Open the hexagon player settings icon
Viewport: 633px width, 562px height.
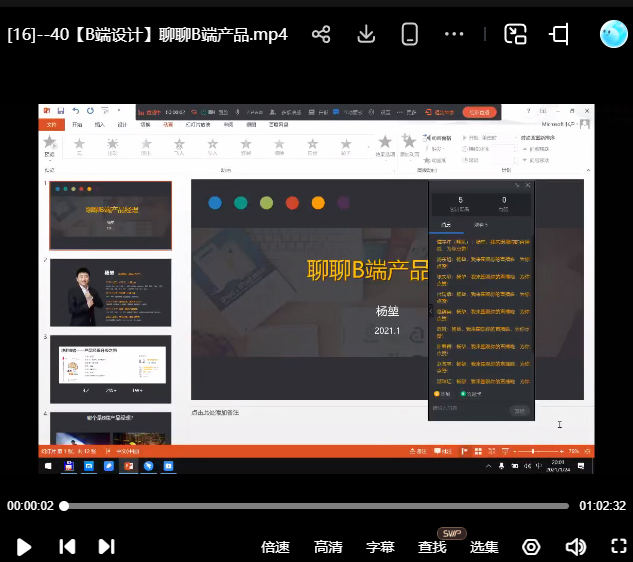coord(531,547)
